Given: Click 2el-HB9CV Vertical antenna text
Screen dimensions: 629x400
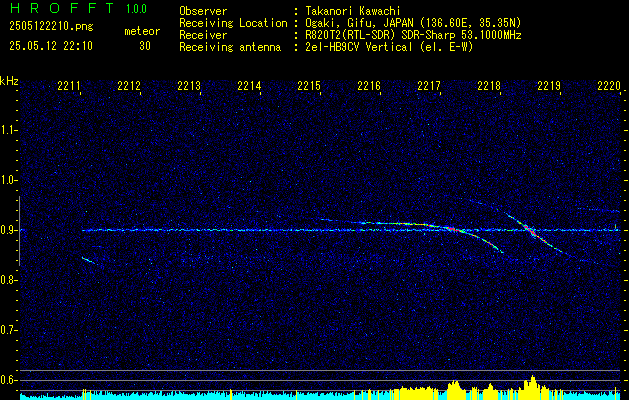Looking at the screenshot, I should [x=389, y=47].
